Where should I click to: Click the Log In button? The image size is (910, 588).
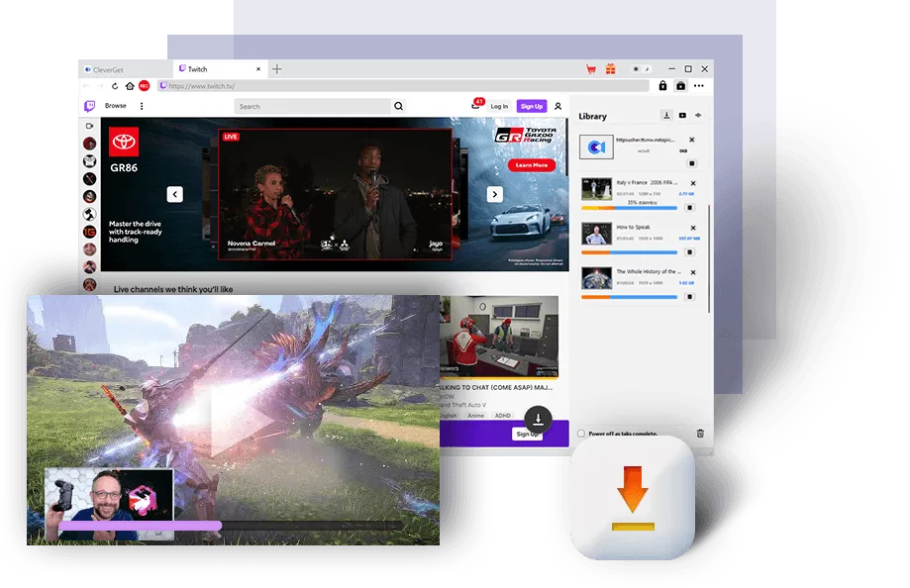(x=499, y=106)
